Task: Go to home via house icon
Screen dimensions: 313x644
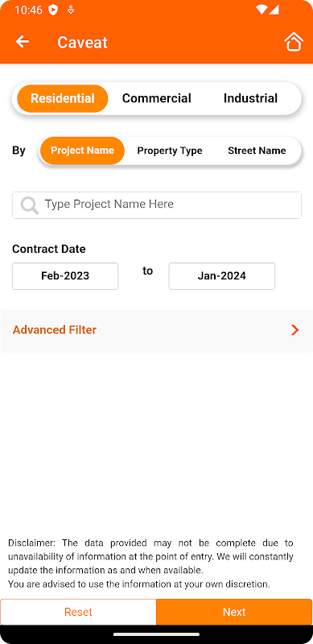Action: [293, 42]
